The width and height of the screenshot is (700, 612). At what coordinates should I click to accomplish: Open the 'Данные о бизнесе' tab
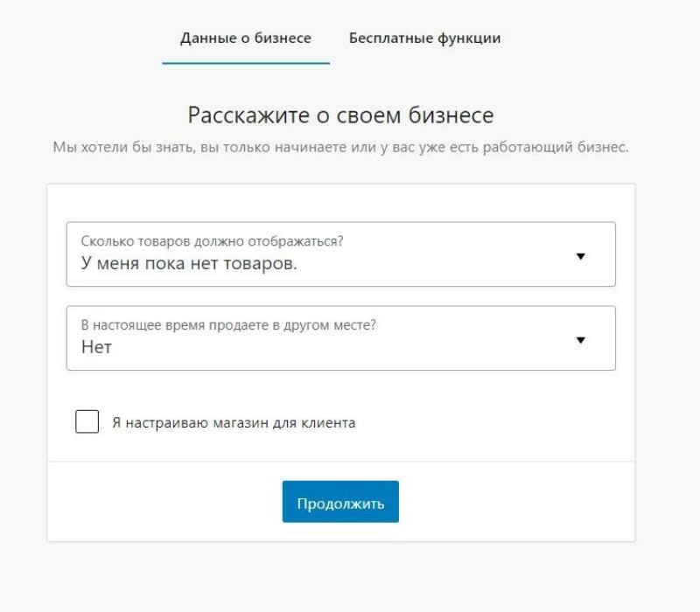246,38
